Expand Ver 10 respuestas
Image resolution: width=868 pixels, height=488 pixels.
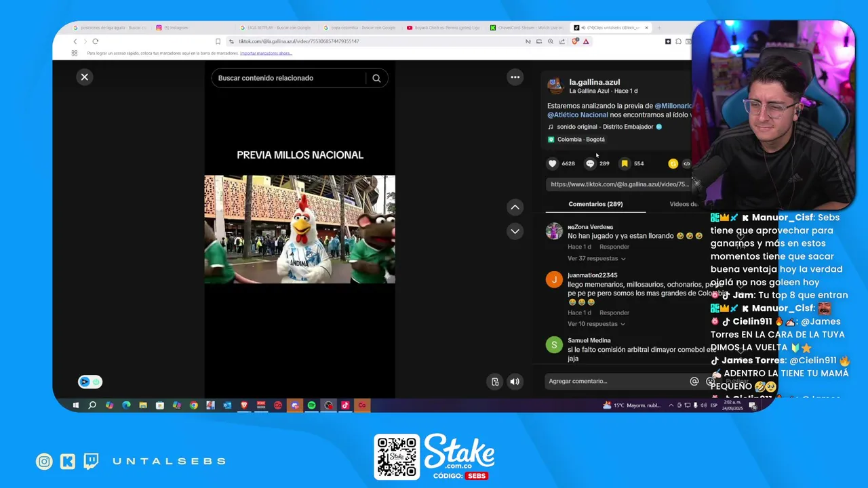click(597, 324)
